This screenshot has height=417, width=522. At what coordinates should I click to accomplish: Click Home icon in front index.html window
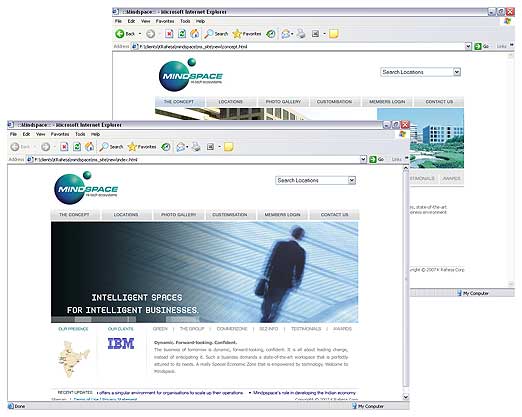pyautogui.click(x=90, y=147)
